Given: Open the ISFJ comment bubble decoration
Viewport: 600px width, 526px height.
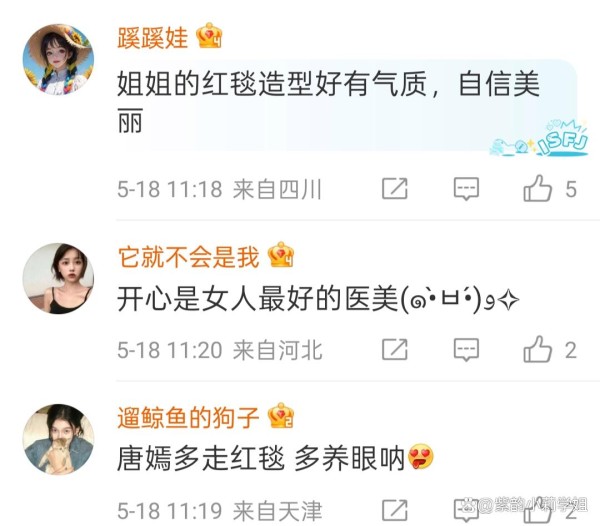Looking at the screenshot, I should click(x=540, y=138).
